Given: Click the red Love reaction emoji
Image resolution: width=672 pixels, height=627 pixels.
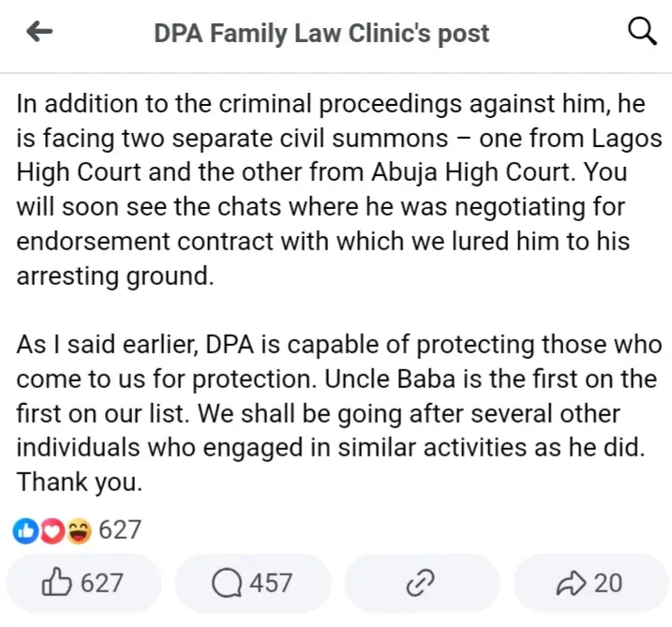Looking at the screenshot, I should point(51,531).
